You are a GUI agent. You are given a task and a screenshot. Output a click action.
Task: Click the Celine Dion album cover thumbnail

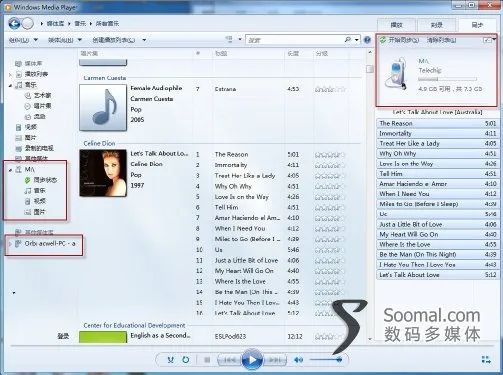pyautogui.click(x=103, y=173)
